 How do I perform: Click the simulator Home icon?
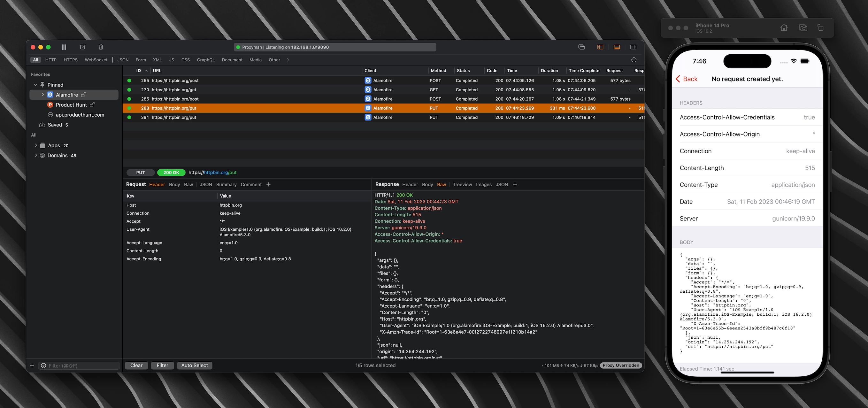click(784, 28)
